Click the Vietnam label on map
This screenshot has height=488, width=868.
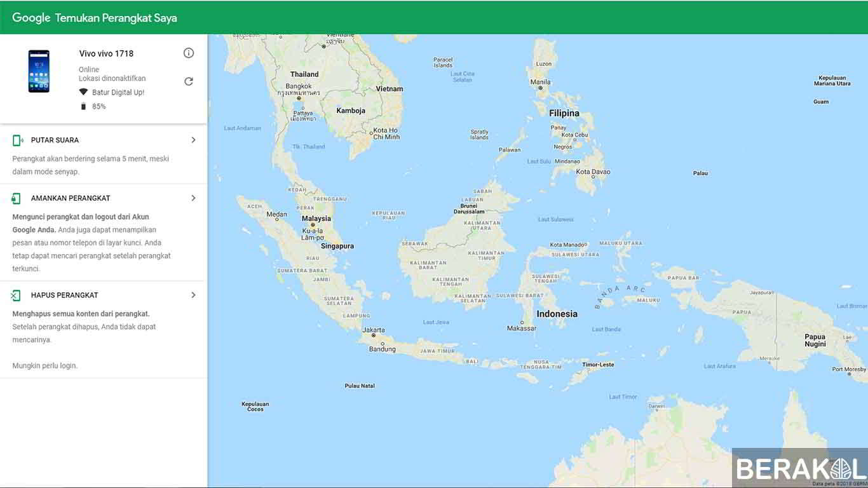coord(390,89)
